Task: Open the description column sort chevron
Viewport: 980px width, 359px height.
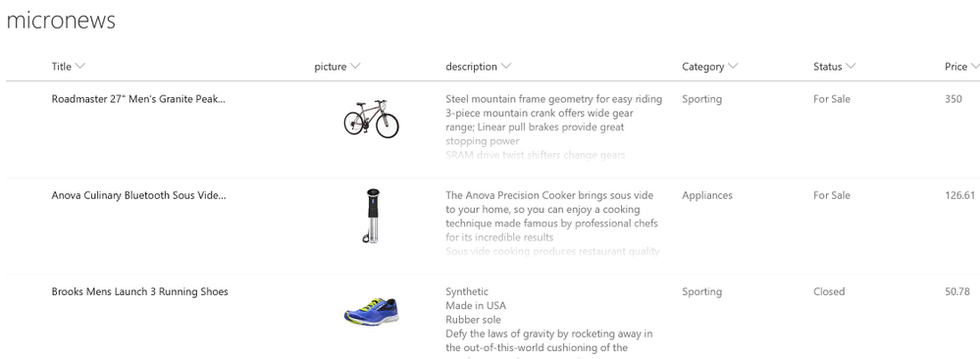Action: (506, 67)
